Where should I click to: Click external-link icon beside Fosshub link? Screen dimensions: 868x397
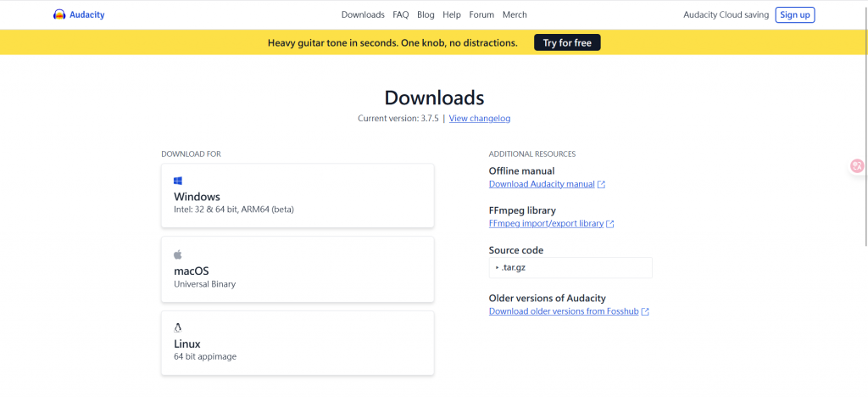point(645,311)
